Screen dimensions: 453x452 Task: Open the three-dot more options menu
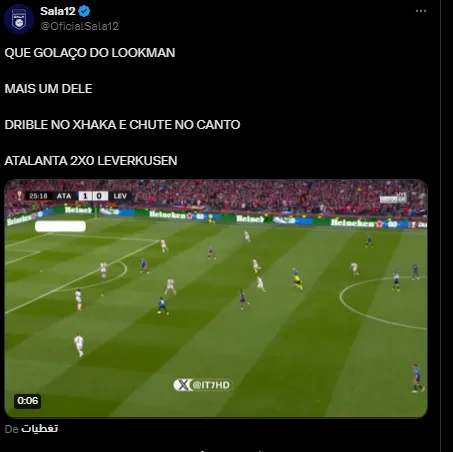(421, 11)
